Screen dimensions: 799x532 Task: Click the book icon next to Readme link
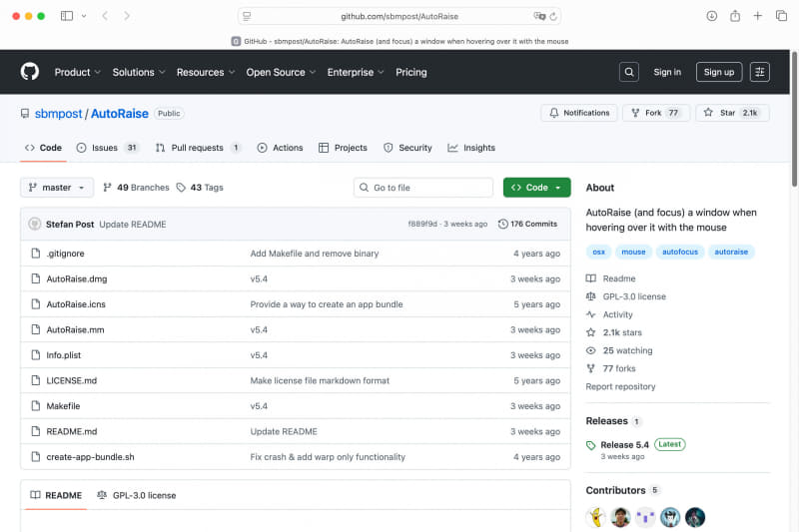590,278
